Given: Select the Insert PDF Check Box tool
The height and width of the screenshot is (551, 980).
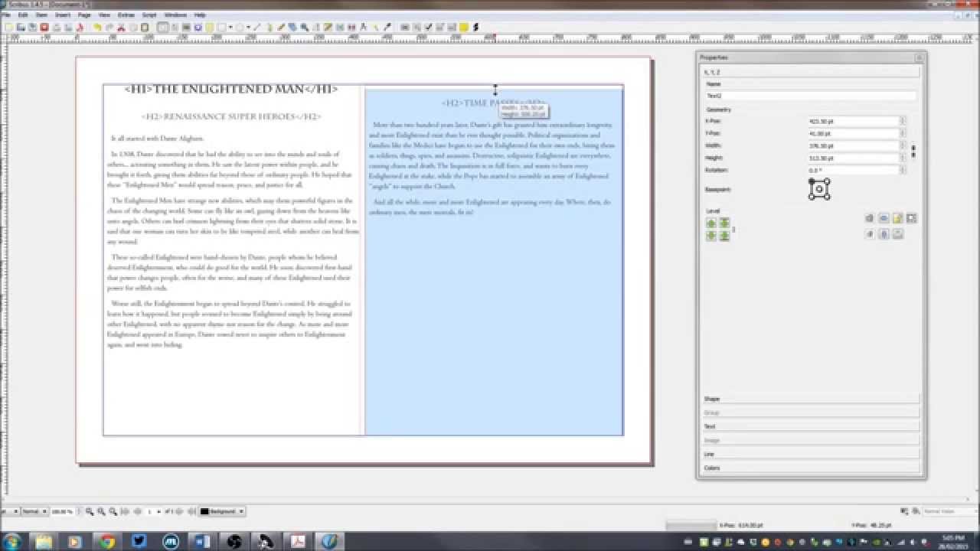Looking at the screenshot, I should (429, 27).
